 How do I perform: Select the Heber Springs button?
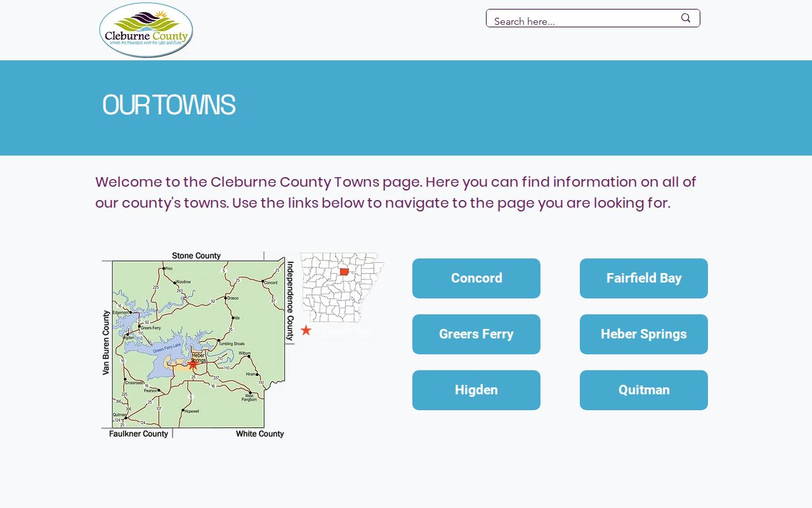644,334
